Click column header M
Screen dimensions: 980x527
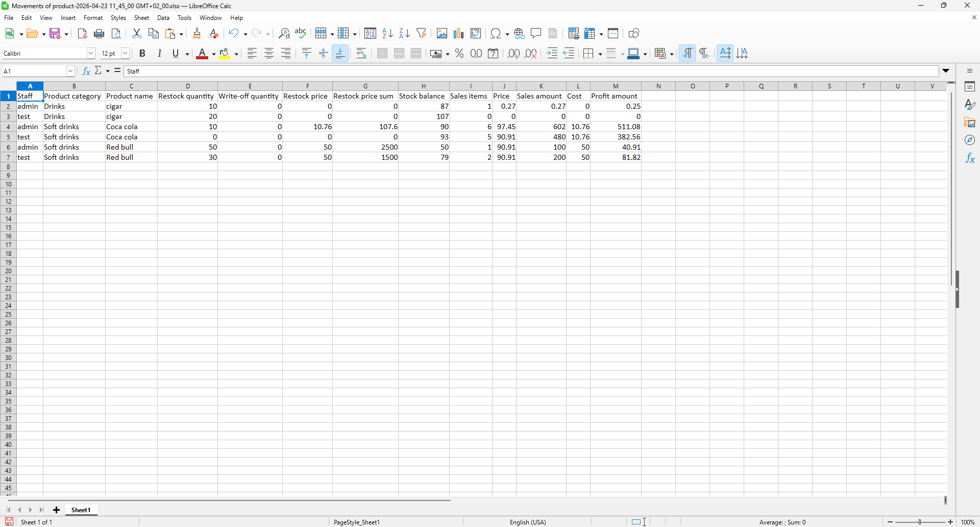tap(616, 86)
